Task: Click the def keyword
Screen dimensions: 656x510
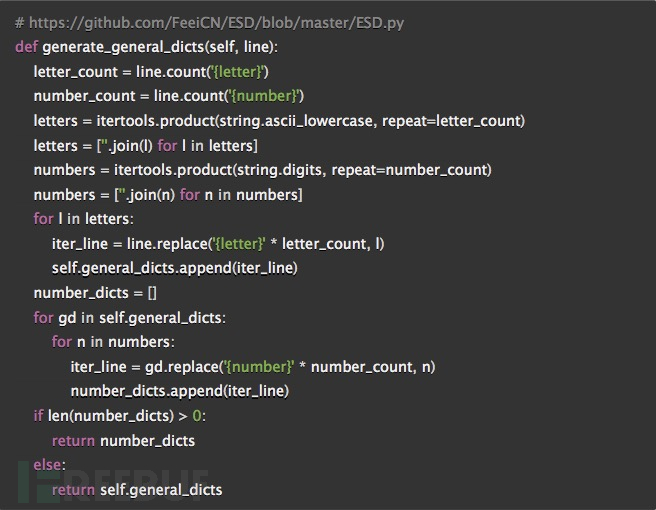Action: pos(26,47)
